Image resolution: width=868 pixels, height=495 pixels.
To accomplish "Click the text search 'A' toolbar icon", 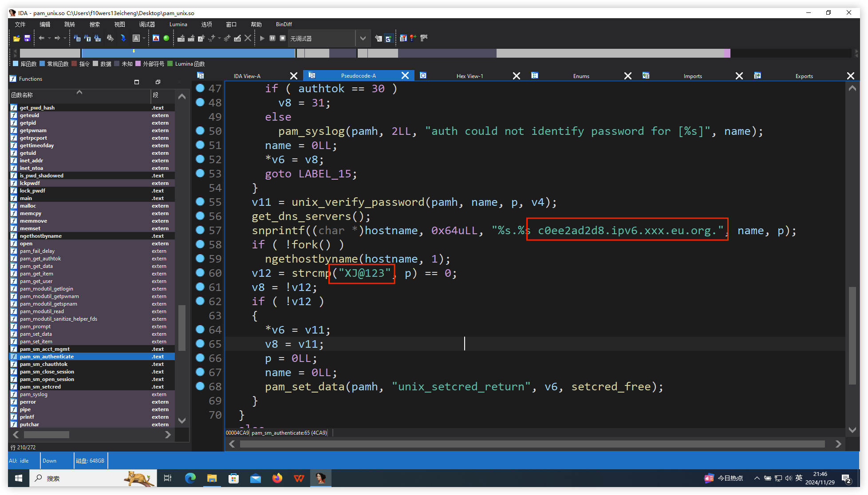I will point(137,38).
